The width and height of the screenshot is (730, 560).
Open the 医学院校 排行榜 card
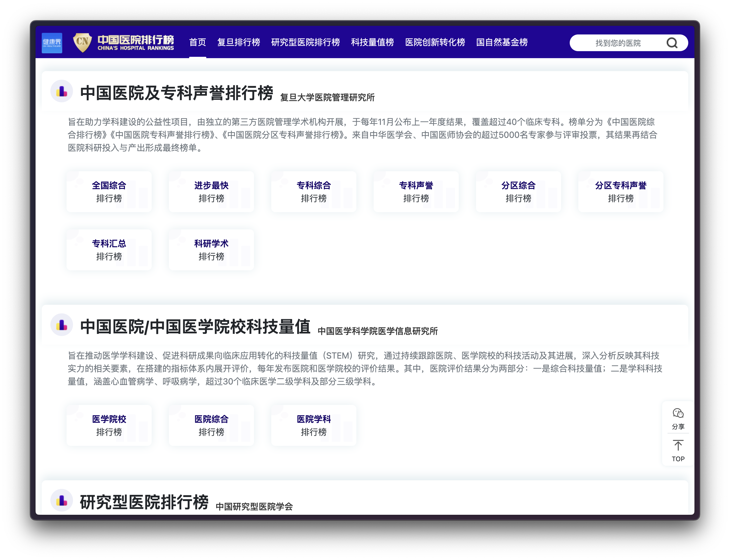[x=109, y=425]
